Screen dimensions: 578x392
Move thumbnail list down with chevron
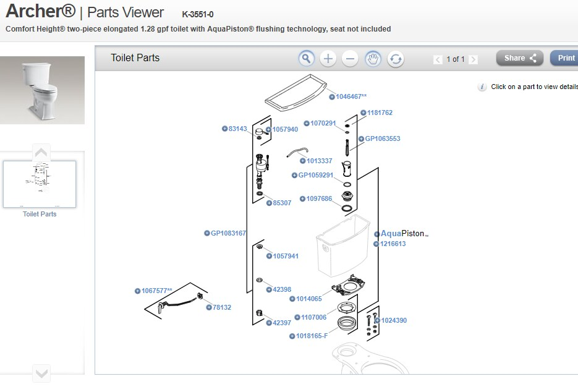pos(41,373)
